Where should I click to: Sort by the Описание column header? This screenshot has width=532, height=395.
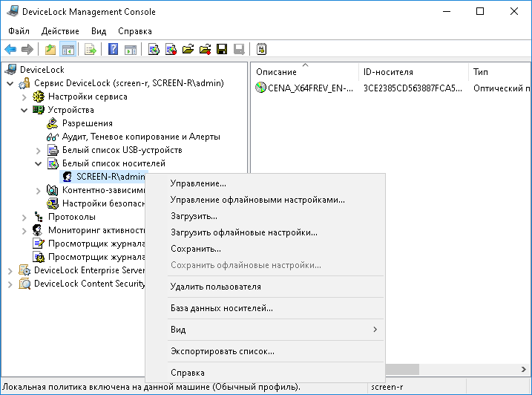point(276,72)
